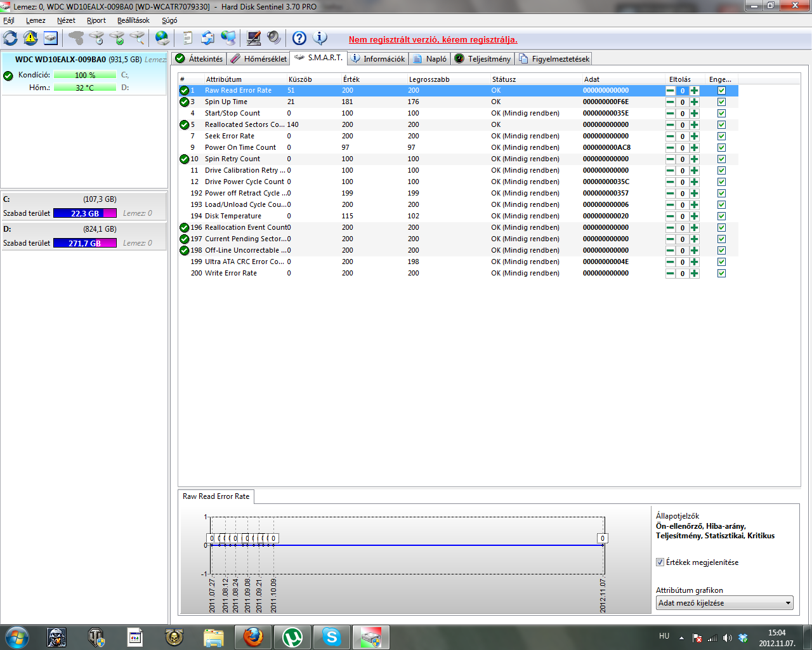Click the blue info about icon
The image size is (812, 650).
320,38
